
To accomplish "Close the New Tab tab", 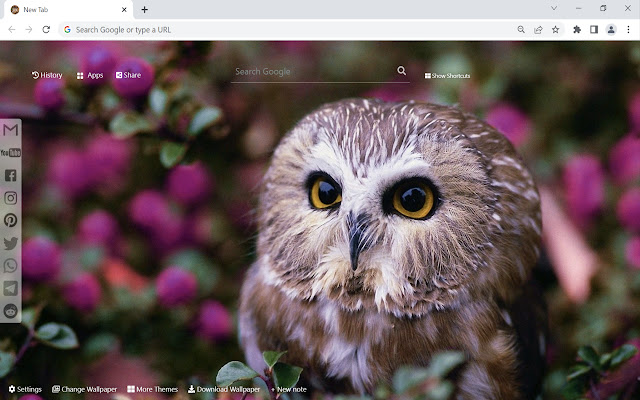I will tap(124, 9).
